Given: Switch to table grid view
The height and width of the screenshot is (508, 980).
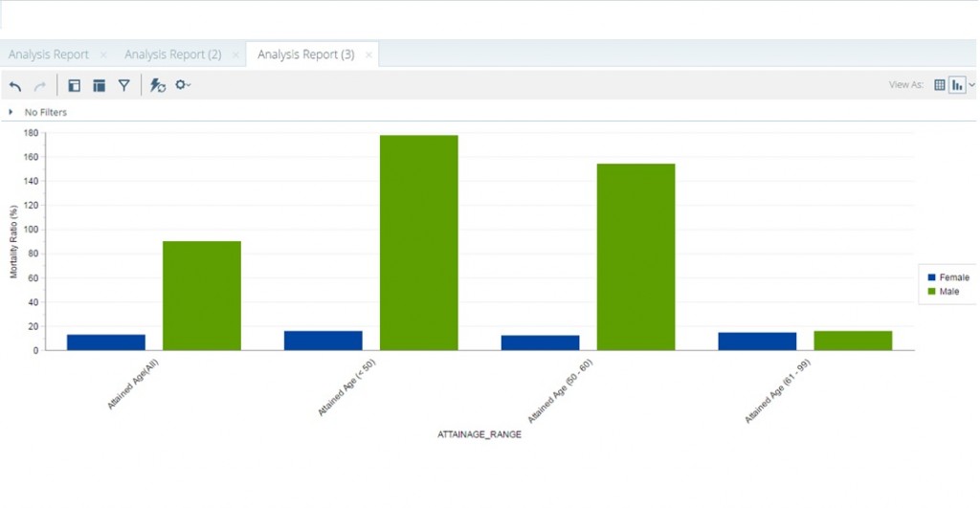Looking at the screenshot, I should coord(940,84).
